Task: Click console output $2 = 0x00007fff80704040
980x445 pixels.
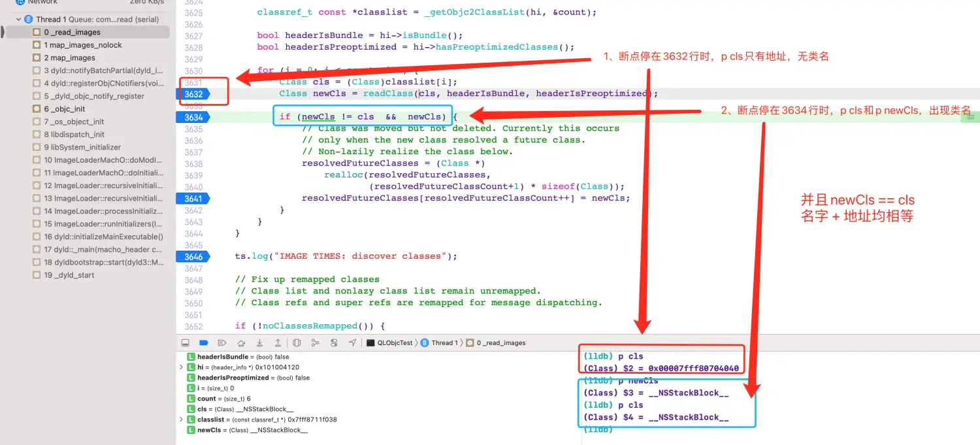Action: coord(661,369)
